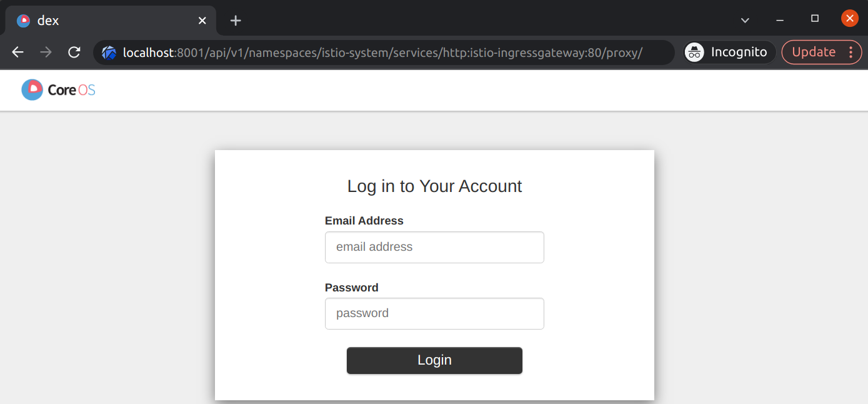
Task: Click the Update button in the toolbar
Action: click(x=813, y=53)
